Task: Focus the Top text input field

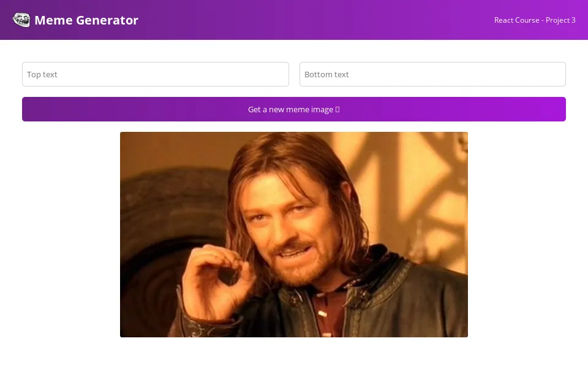Action: pos(155,74)
